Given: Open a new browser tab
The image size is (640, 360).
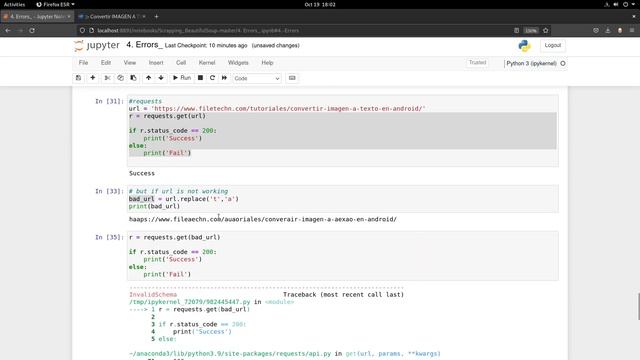Looking at the screenshot, I should coord(156,17).
